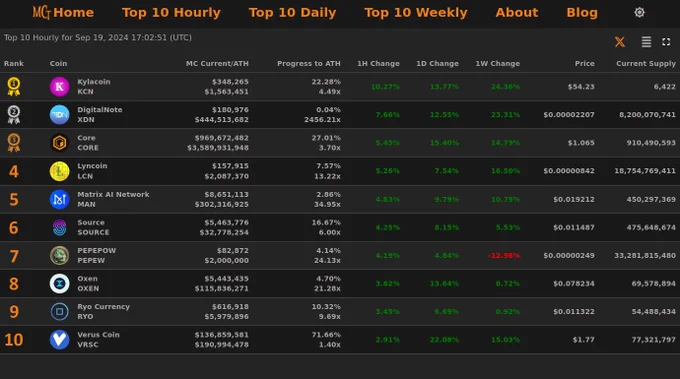Open the Top 10 Daily page
This screenshot has height=379, width=680.
coord(292,13)
